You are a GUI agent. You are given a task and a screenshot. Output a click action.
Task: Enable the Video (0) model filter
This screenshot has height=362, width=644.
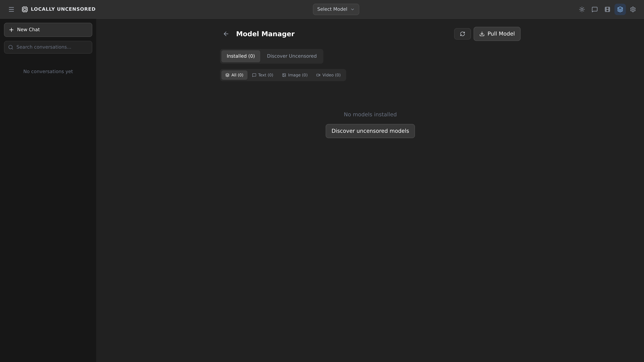328,75
